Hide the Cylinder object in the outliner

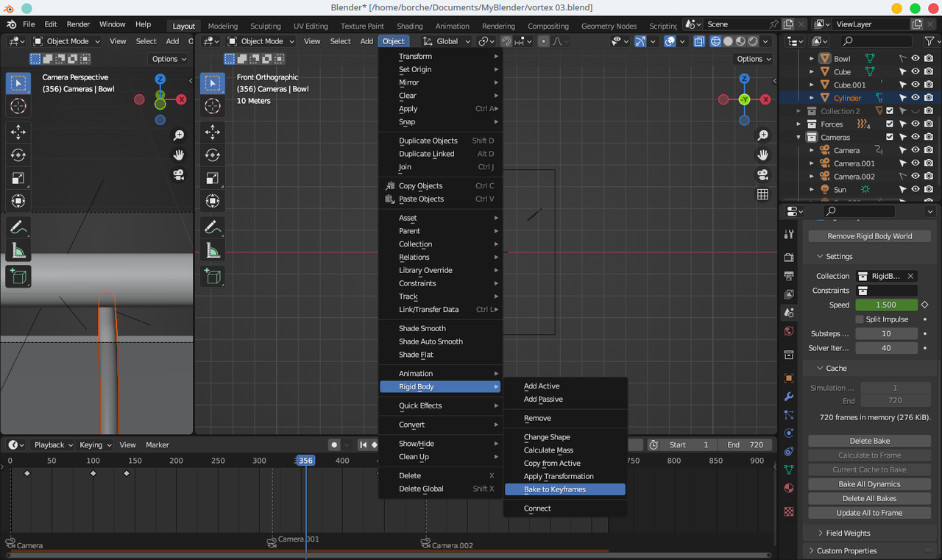(916, 98)
